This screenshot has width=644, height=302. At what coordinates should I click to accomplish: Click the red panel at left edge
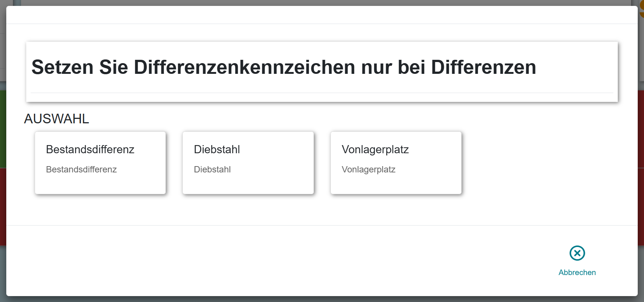pyautogui.click(x=3, y=207)
